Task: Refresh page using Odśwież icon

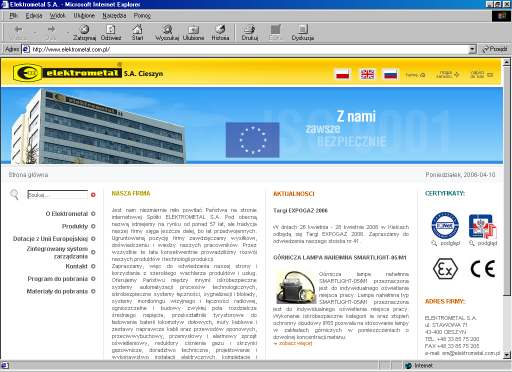Action: tap(111, 33)
